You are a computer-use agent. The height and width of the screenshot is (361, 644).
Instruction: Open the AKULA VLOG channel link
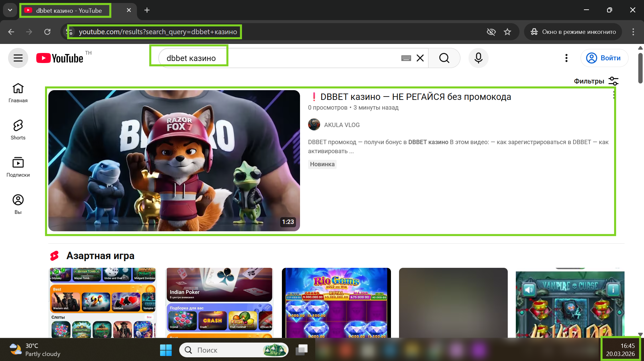coord(342,125)
